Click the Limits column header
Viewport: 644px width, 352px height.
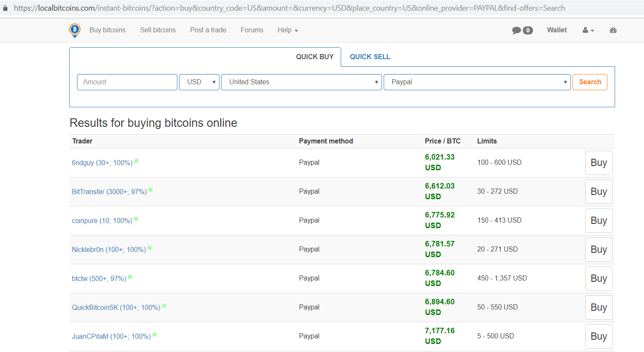click(487, 141)
